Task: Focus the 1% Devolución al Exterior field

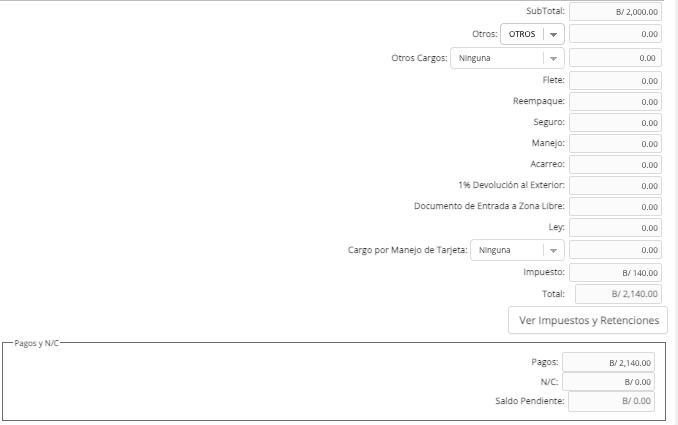Action: click(615, 185)
